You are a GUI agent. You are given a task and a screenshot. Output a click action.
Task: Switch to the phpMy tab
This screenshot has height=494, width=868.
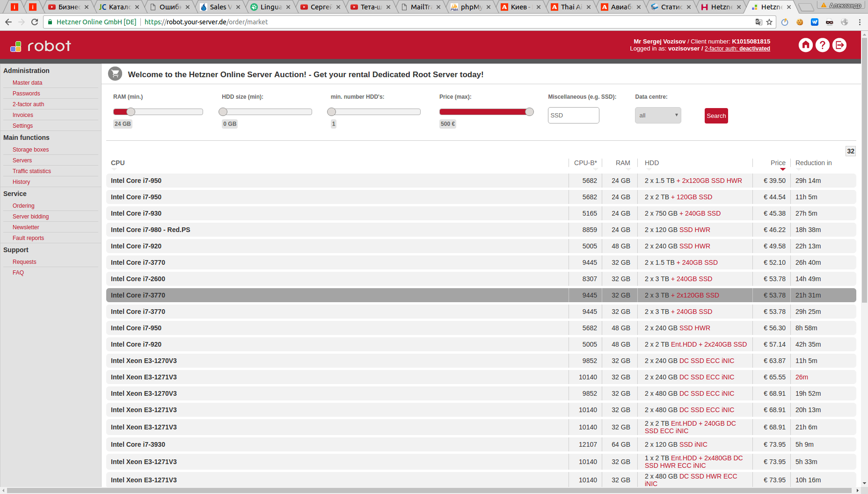click(470, 7)
